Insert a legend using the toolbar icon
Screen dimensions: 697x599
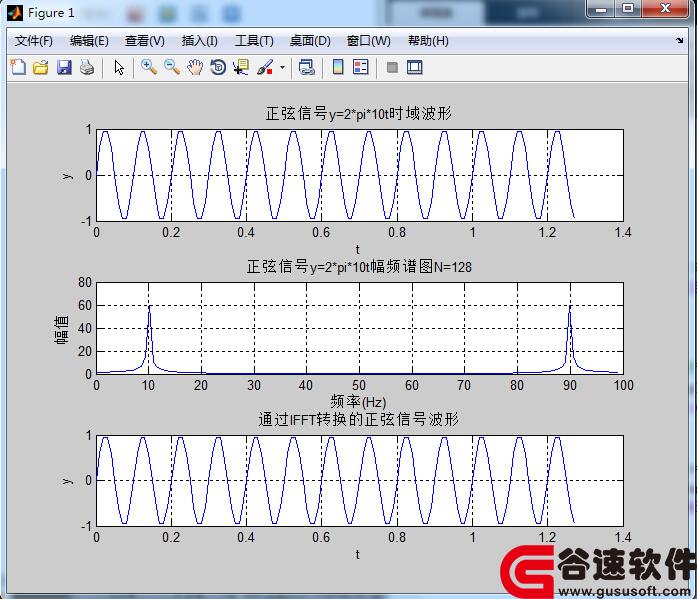click(x=361, y=68)
